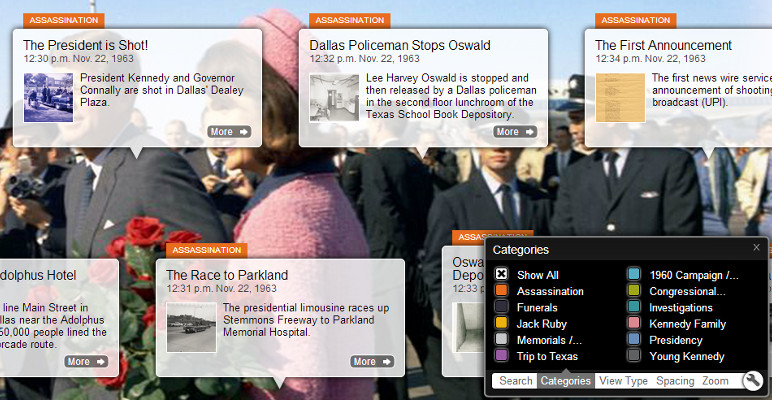Toggle the Kennedy Family category checkbox

[x=634, y=323]
